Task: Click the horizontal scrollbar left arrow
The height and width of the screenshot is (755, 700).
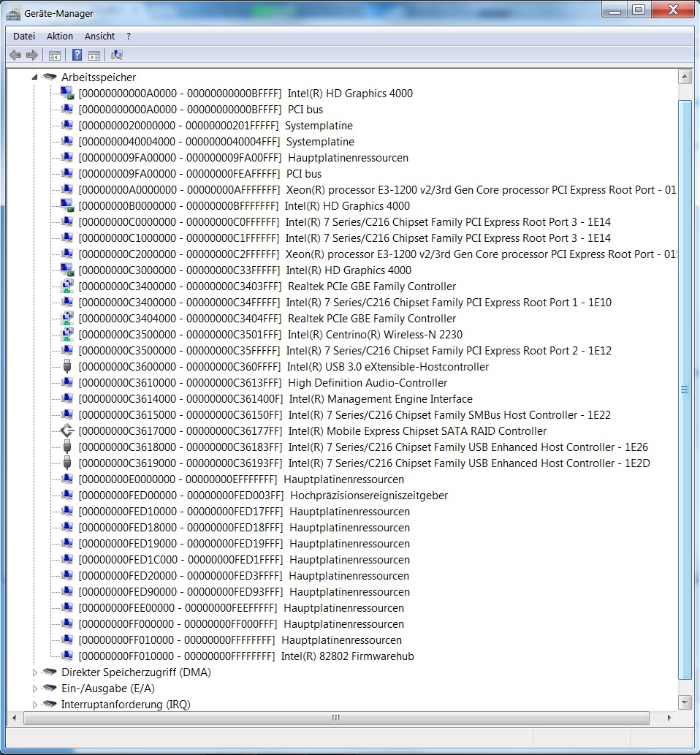Action: (x=14, y=718)
